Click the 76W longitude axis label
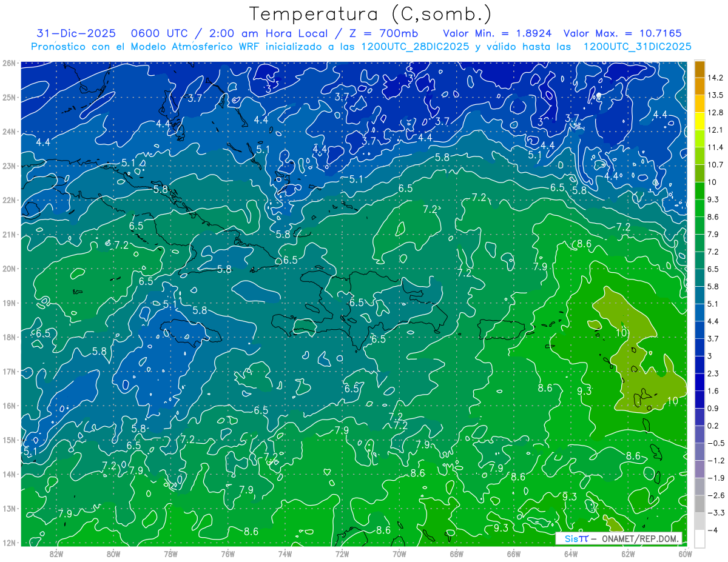Viewport: 728px width, 562px height. (x=227, y=554)
